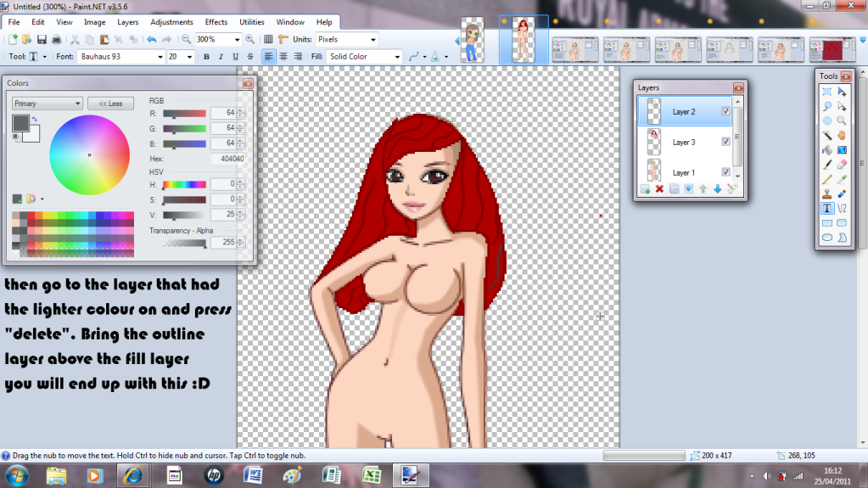Toggle Layer 2 visibility checkbox
868x488 pixels.
tap(725, 111)
